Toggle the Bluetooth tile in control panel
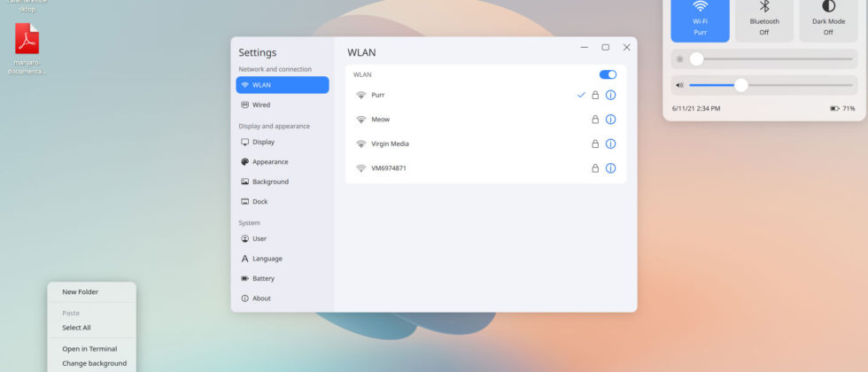 coord(764,19)
